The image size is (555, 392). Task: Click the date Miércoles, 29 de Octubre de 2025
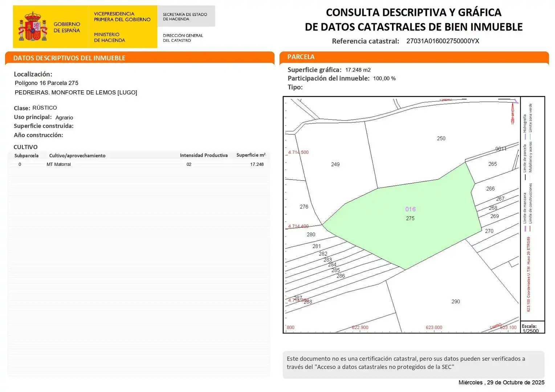click(502, 383)
